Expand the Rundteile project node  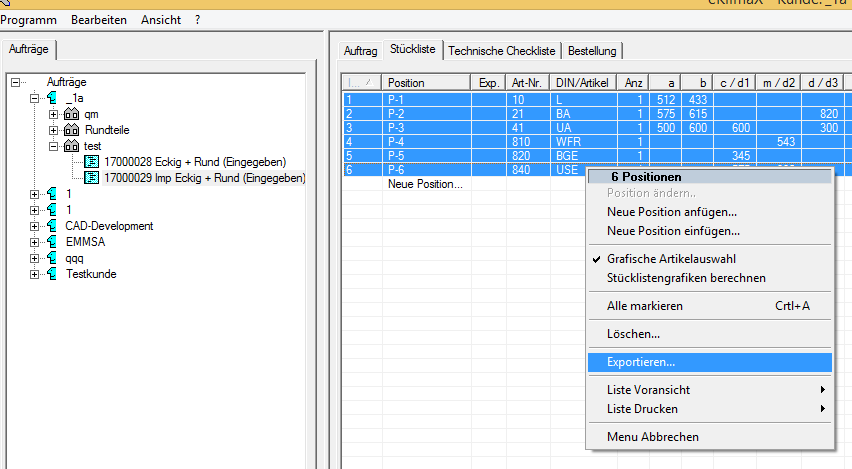tap(53, 130)
